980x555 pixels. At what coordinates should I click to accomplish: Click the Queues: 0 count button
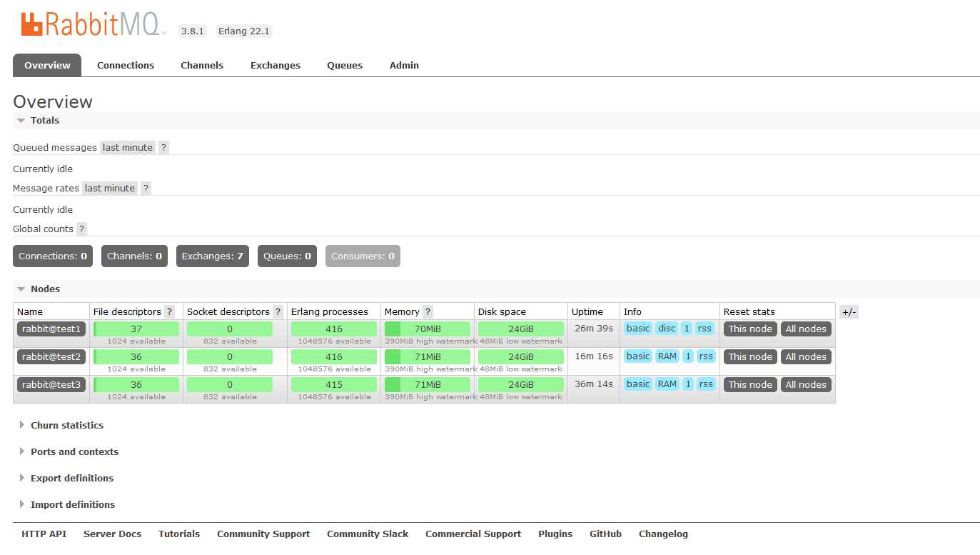coord(287,256)
